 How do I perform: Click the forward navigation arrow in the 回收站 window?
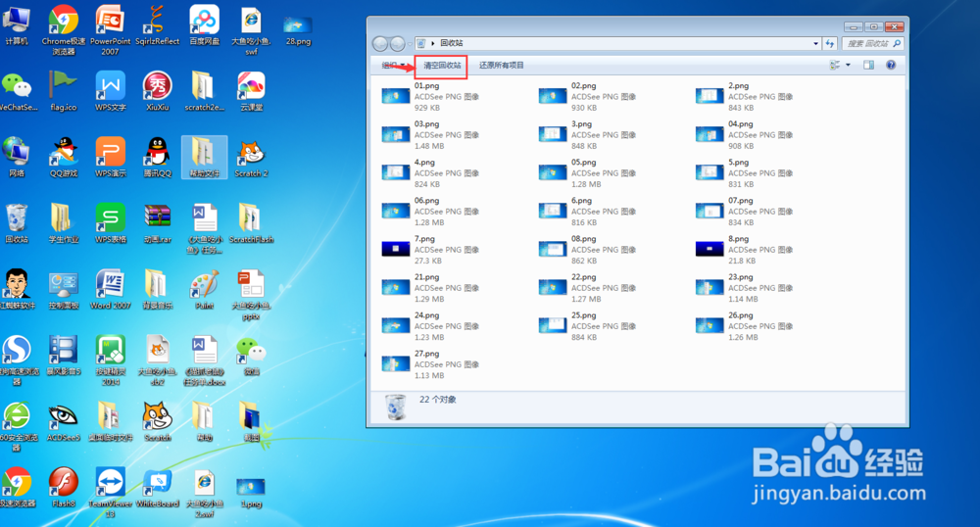[397, 44]
